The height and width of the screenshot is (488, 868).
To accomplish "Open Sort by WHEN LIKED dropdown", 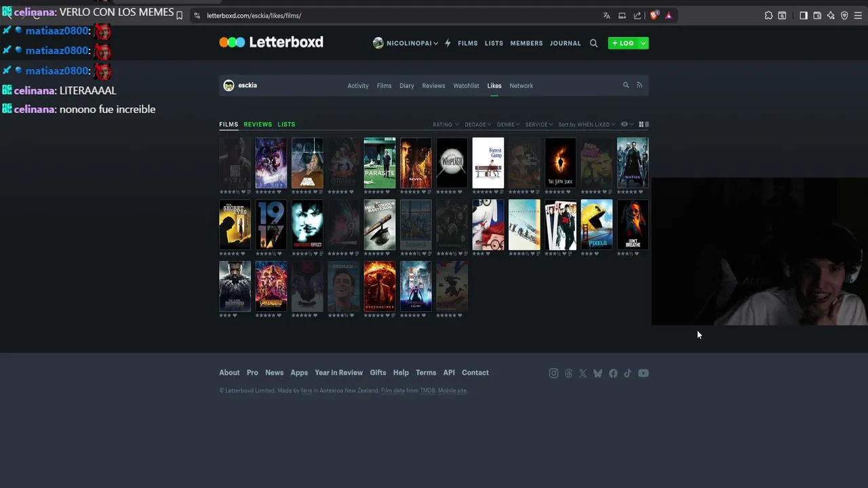I will (x=587, y=125).
